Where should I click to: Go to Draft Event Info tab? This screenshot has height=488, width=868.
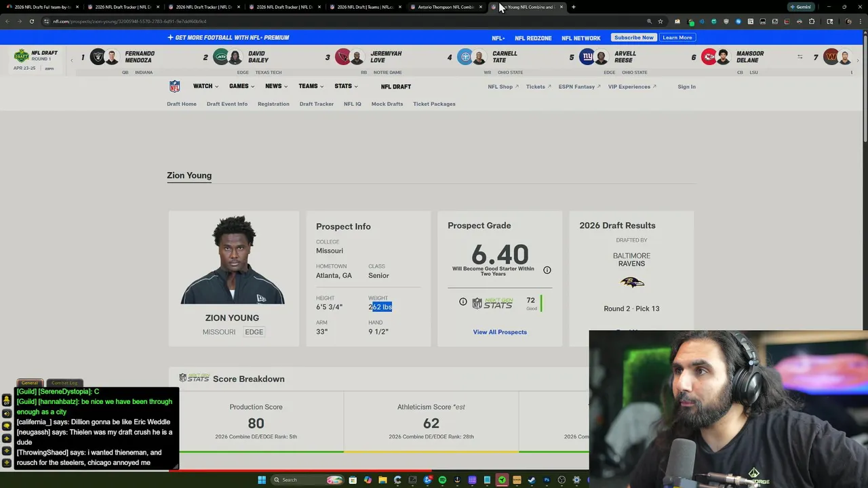227,104
